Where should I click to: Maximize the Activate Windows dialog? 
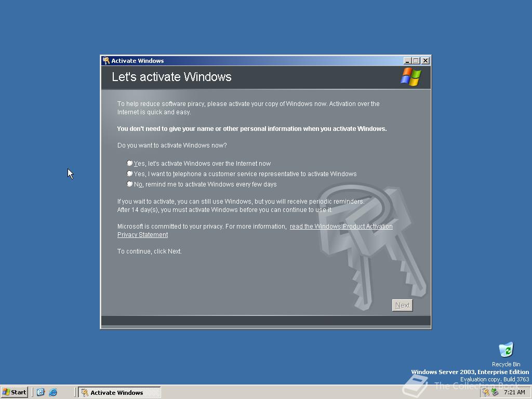click(416, 61)
